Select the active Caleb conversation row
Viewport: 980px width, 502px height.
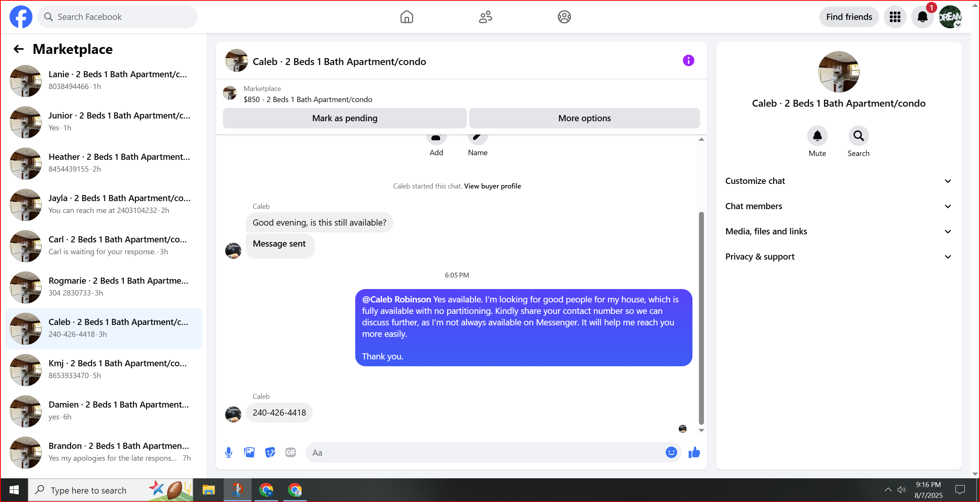[x=104, y=328]
